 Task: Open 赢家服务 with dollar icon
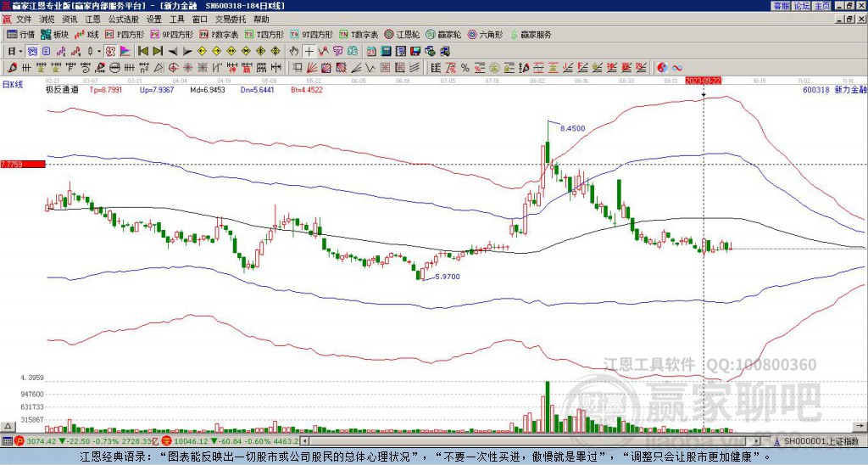click(531, 34)
